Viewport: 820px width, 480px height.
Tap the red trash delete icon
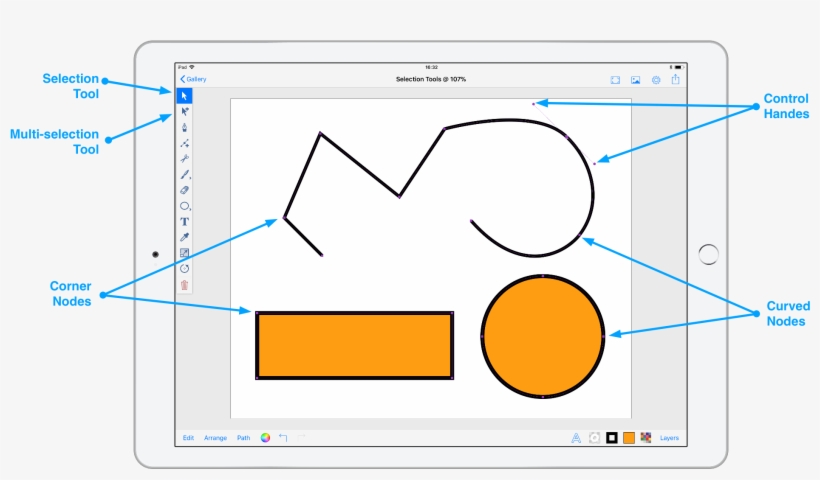(185, 285)
